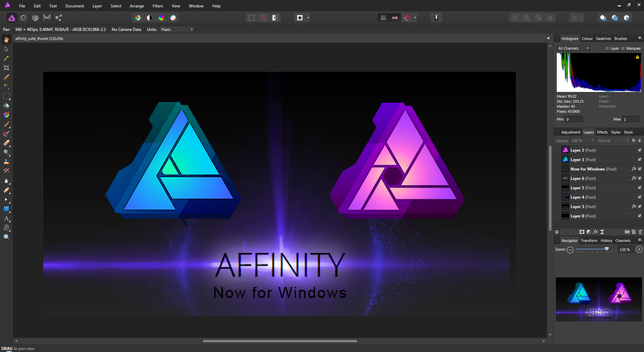Open the Navigator panel options menu
644x352 pixels.
(x=640, y=240)
